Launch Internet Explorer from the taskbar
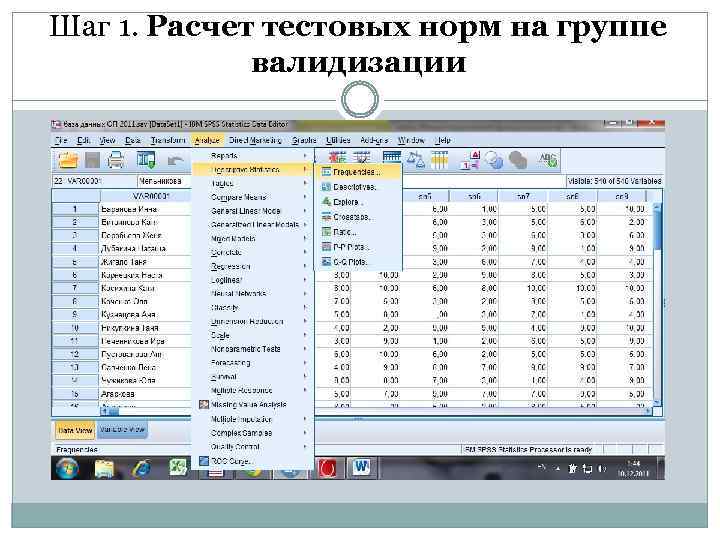 pyautogui.click(x=141, y=469)
